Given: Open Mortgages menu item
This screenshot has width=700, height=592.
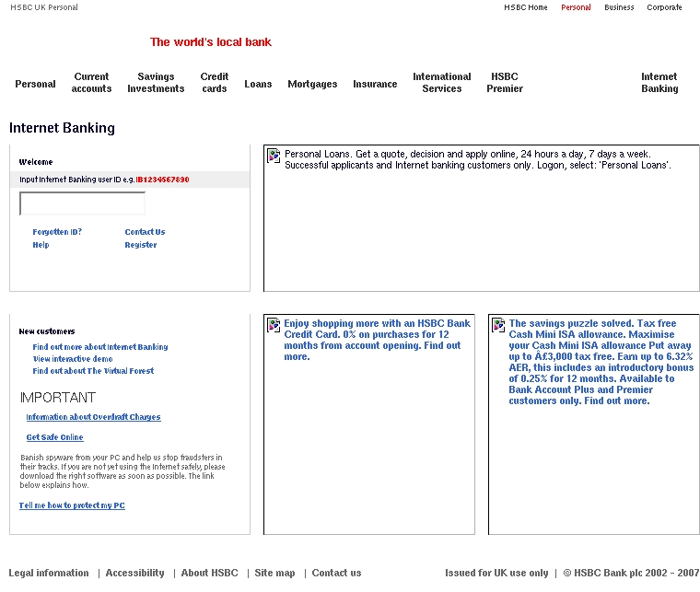Looking at the screenshot, I should pos(312,84).
